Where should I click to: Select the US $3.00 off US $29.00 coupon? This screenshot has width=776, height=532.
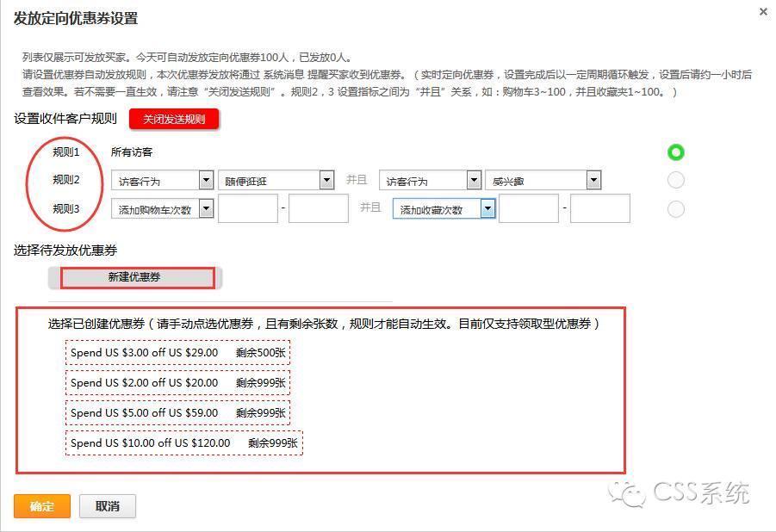[177, 352]
